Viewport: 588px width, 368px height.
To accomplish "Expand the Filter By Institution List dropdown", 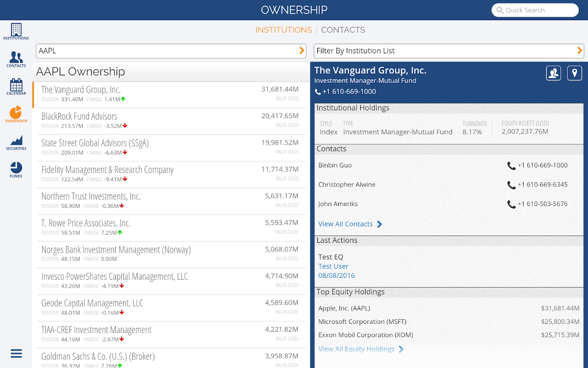I will (580, 51).
